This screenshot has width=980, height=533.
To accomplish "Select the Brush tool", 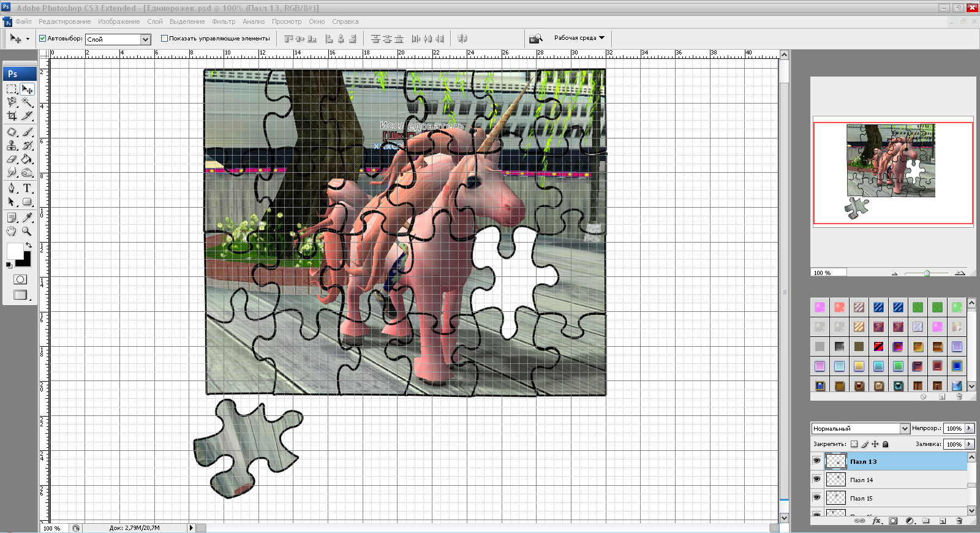I will [x=27, y=132].
